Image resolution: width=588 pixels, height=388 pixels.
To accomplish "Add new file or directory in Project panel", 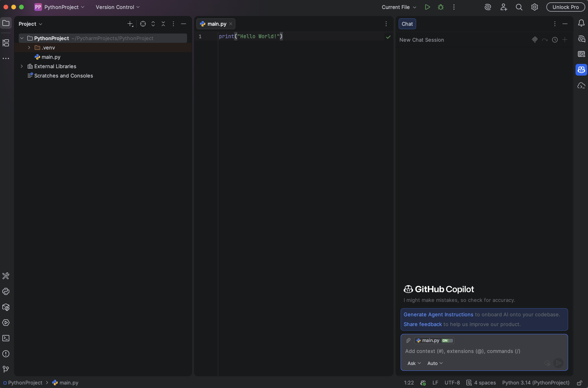I will [x=131, y=24].
